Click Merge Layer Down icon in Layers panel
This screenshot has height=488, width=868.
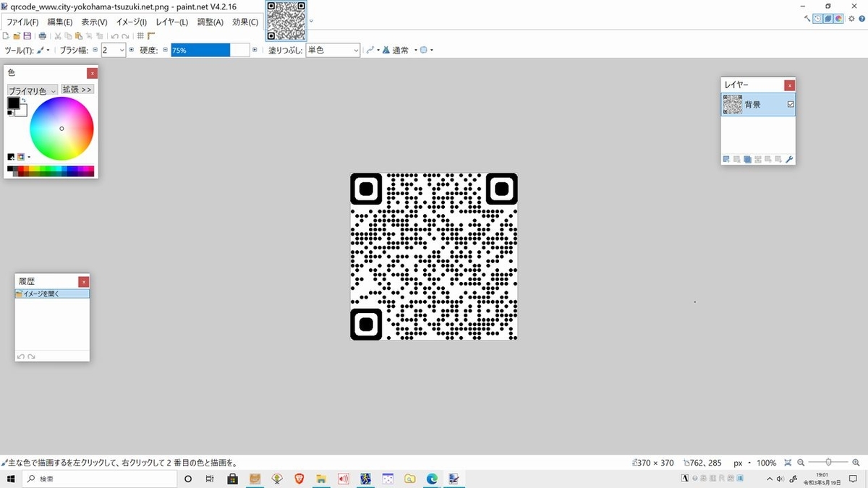(x=757, y=160)
